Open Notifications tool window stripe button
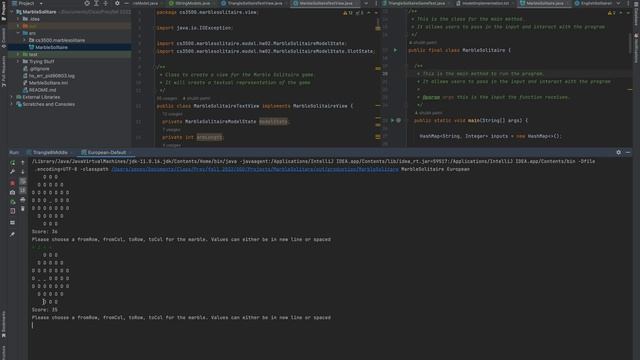 click(636, 48)
